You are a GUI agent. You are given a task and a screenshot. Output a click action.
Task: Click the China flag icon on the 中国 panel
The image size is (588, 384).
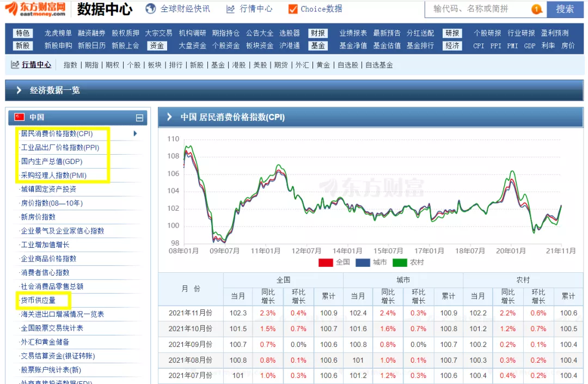point(18,117)
